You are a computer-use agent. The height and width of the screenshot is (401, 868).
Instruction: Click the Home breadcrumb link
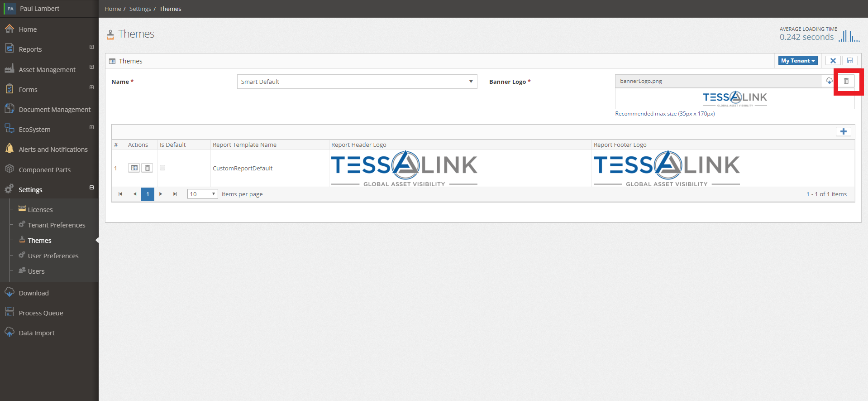pyautogui.click(x=113, y=9)
